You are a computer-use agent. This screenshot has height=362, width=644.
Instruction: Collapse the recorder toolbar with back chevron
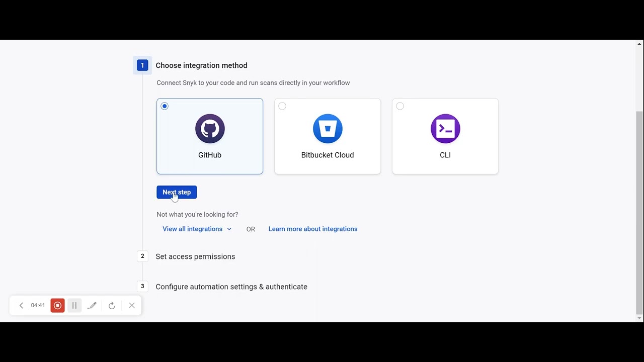(21, 305)
